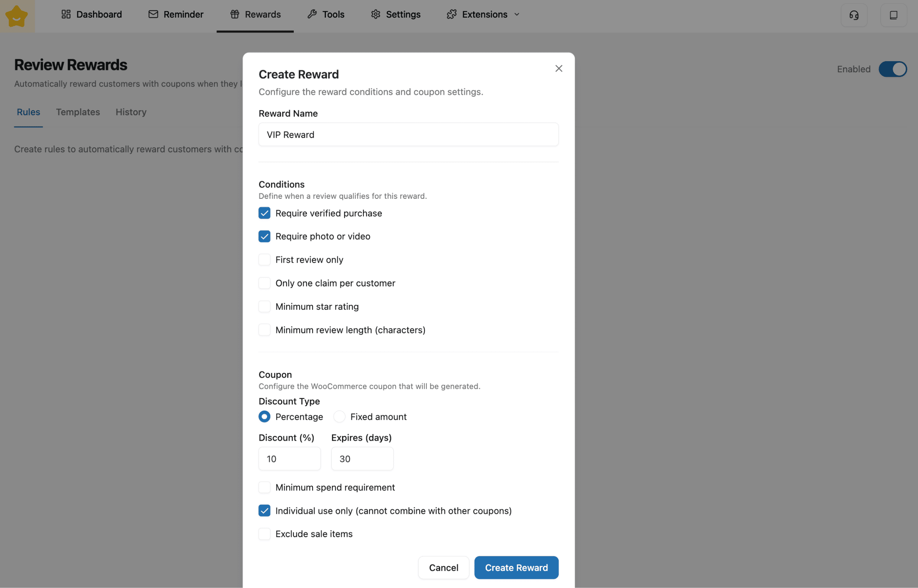Select Fixed amount discount type
The width and height of the screenshot is (918, 588).
point(339,417)
